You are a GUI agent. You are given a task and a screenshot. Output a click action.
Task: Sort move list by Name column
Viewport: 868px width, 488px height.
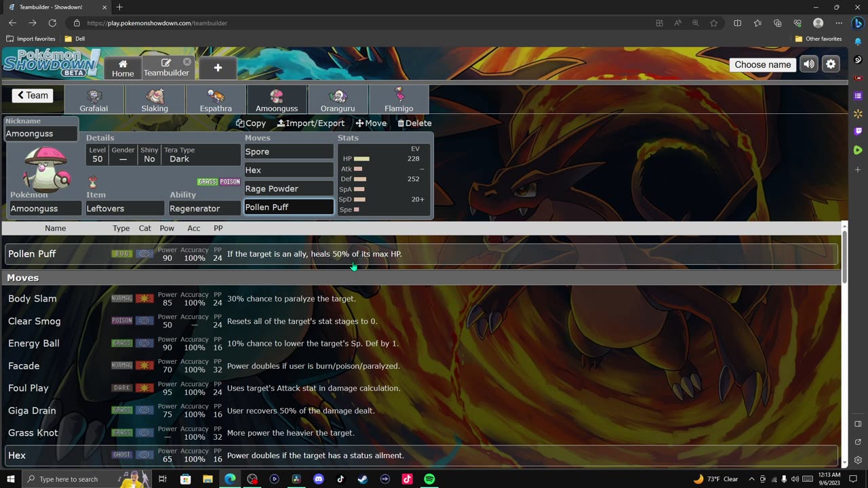tap(56, 228)
